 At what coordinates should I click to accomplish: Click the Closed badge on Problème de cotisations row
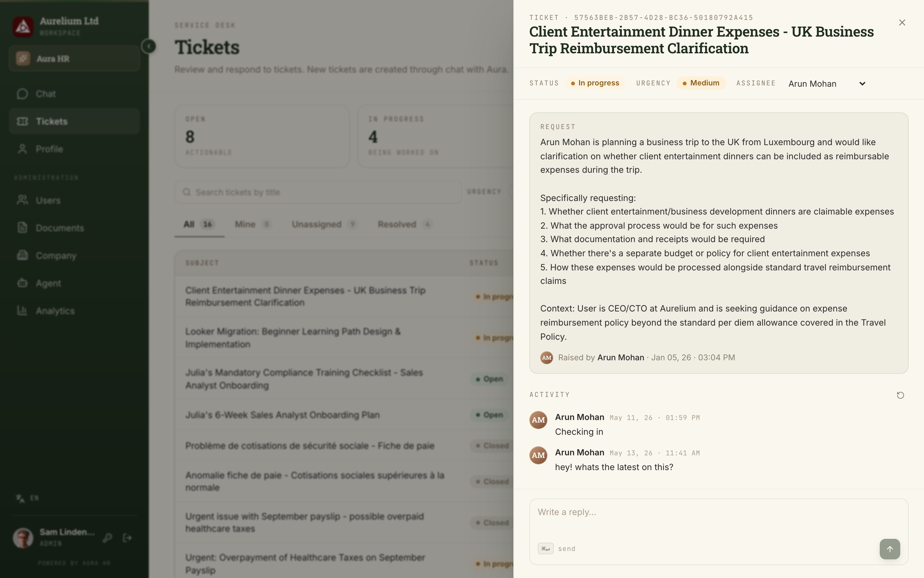[492, 446]
